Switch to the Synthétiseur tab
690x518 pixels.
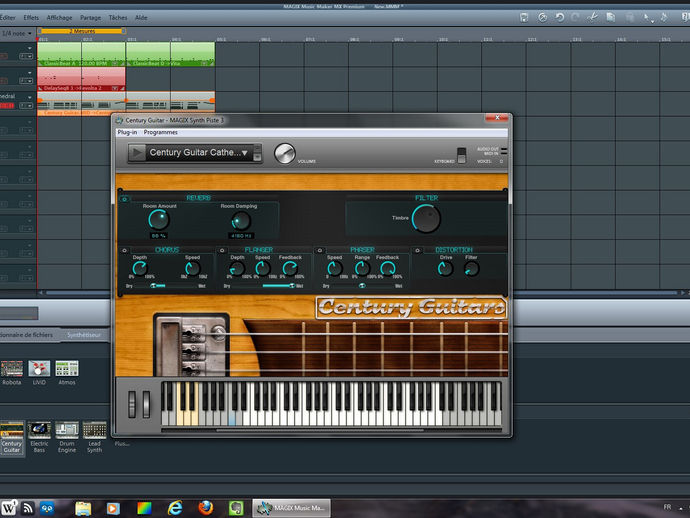(84, 335)
